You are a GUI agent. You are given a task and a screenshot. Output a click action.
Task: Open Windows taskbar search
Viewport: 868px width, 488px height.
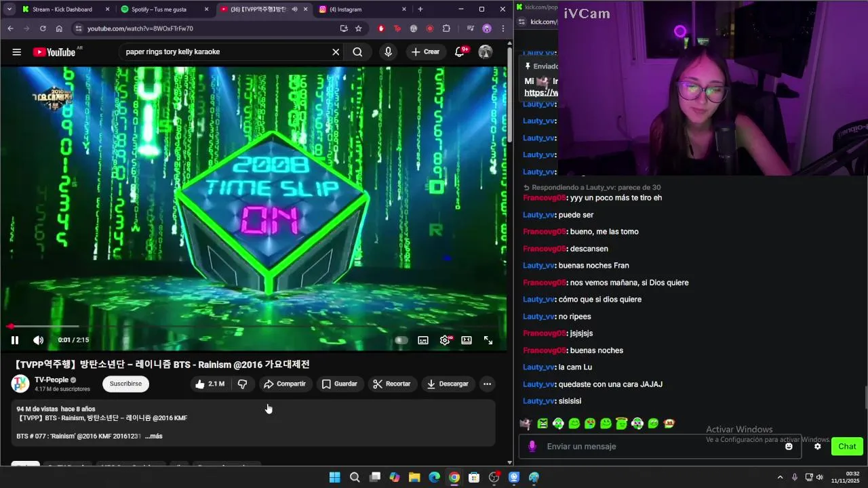pyautogui.click(x=355, y=477)
